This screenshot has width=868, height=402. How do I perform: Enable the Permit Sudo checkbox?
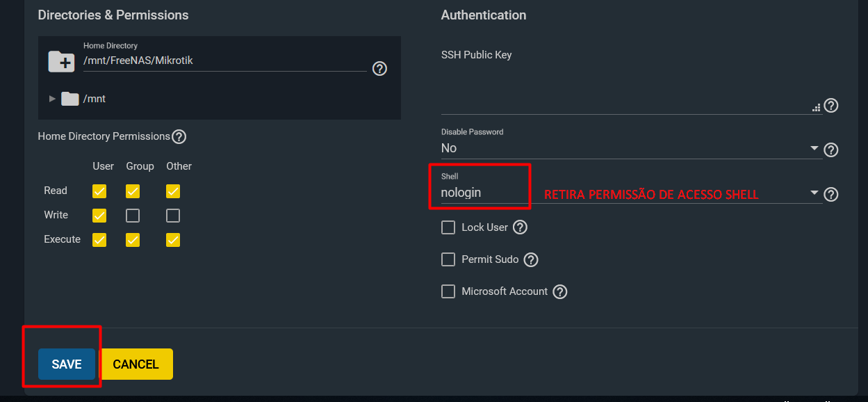click(x=448, y=259)
